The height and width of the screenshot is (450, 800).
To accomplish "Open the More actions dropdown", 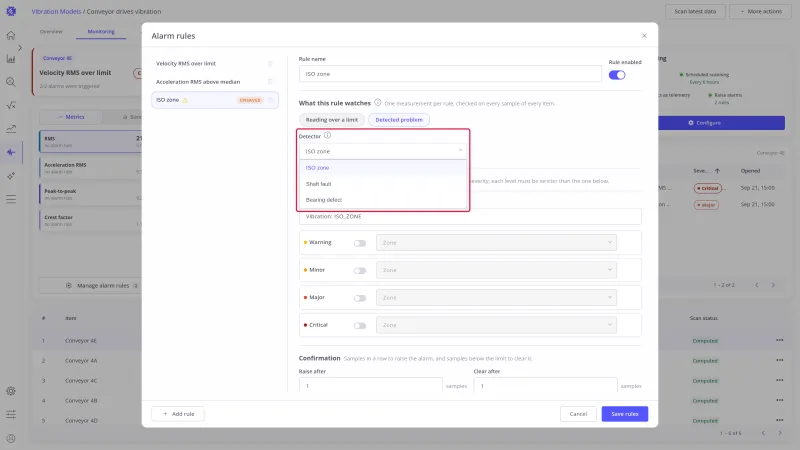I will coord(761,11).
